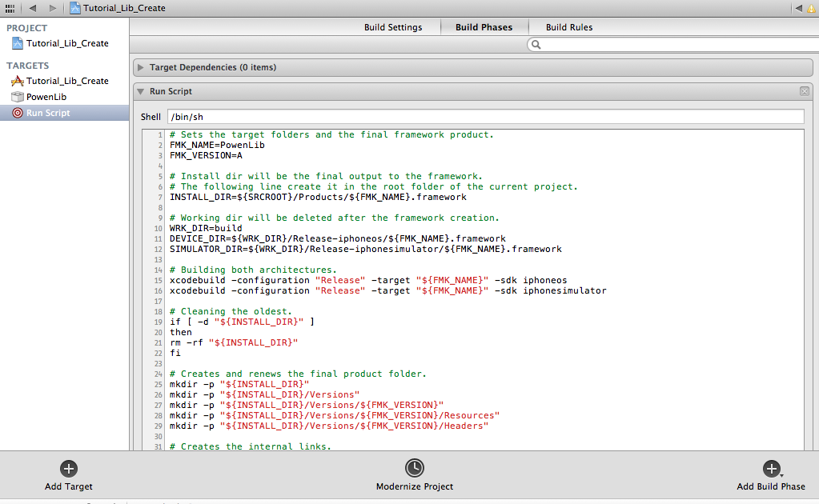Click the xcodebuild line ending in '-sdk iphonesimulator'
This screenshot has height=504, width=819.
pos(387,290)
